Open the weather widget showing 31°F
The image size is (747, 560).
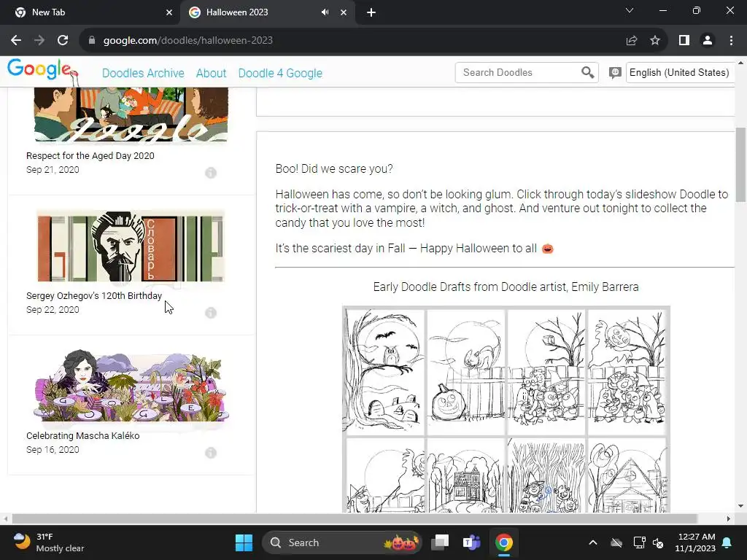tap(47, 542)
